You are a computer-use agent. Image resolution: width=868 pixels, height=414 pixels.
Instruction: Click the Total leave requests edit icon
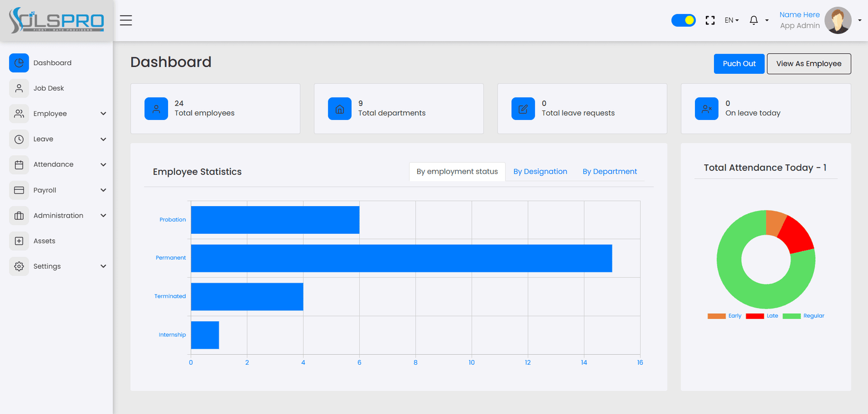click(523, 109)
